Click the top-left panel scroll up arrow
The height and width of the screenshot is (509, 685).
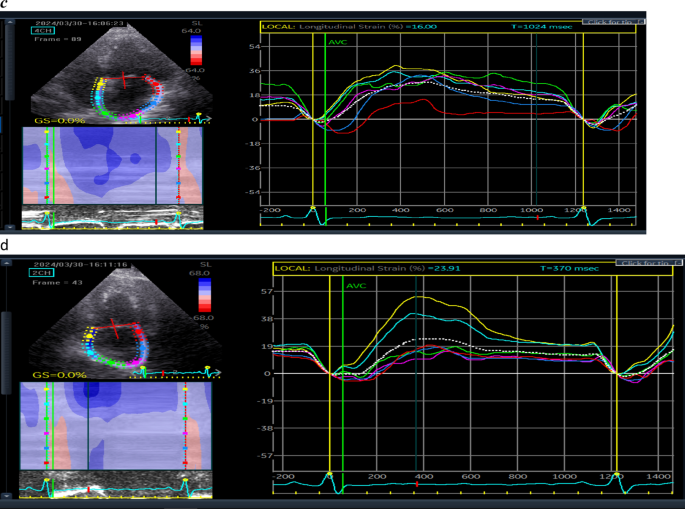(10, 22)
